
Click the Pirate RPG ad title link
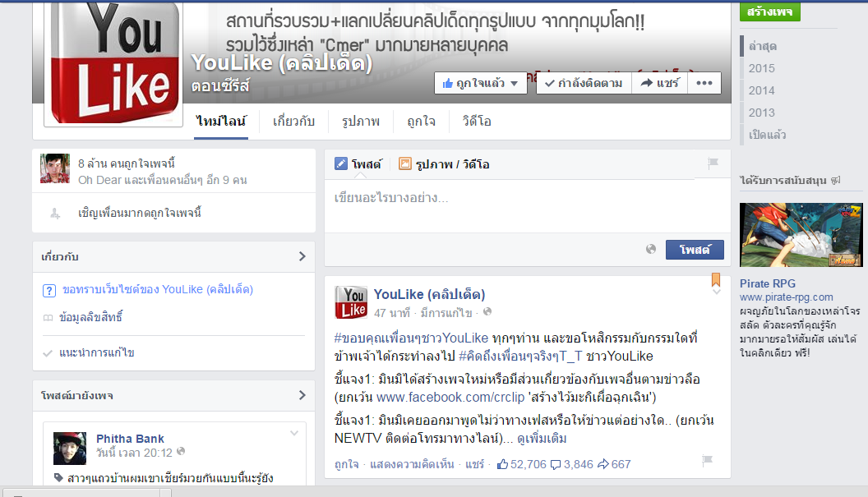pos(767,283)
